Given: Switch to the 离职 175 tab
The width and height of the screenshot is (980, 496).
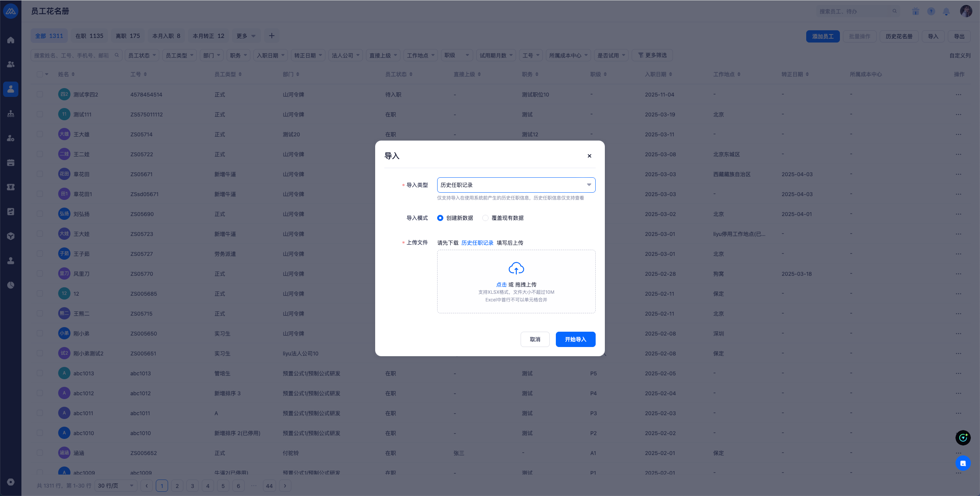Looking at the screenshot, I should click(128, 36).
